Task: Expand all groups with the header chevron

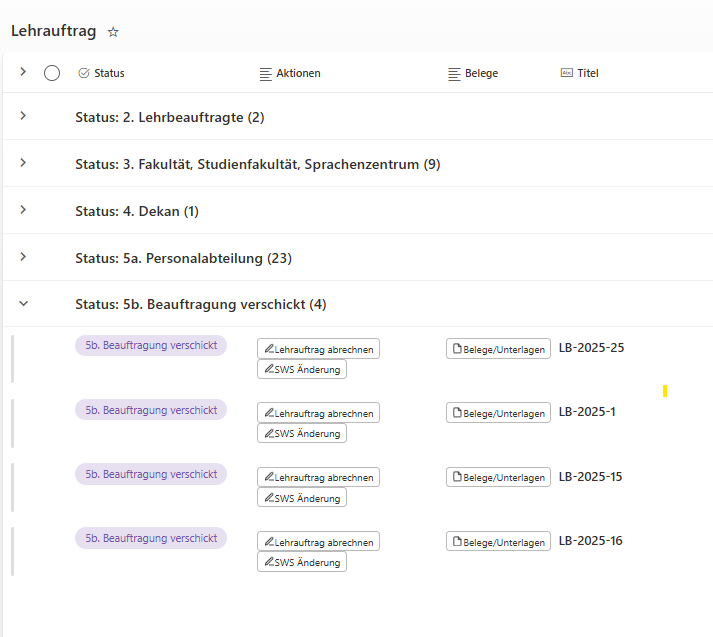Action: (x=23, y=72)
